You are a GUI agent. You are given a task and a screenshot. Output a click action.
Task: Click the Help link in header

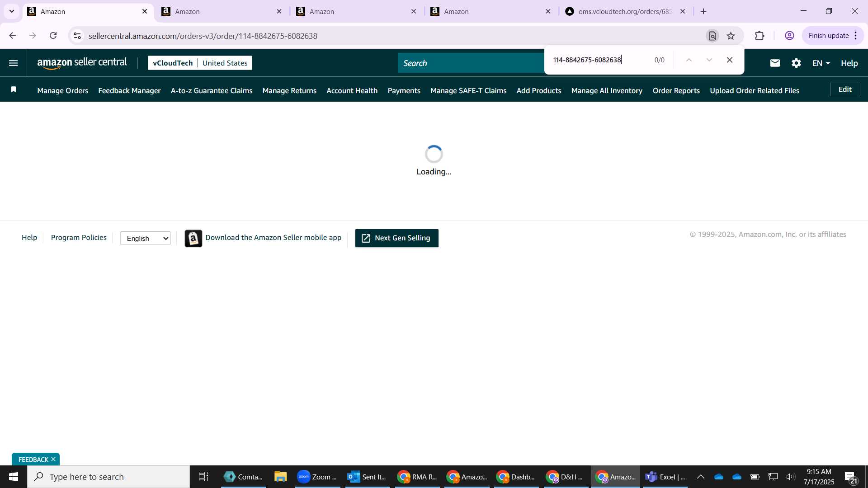click(849, 63)
